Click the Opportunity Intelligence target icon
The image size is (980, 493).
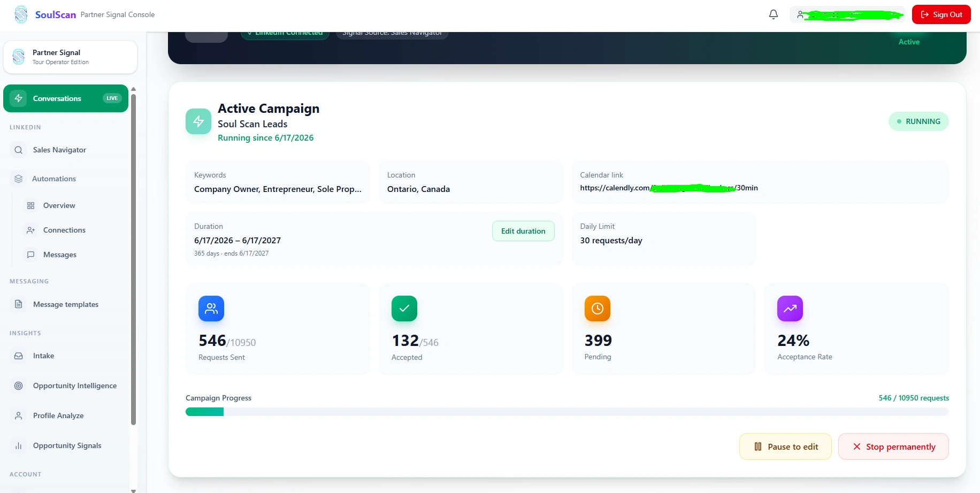pos(19,386)
